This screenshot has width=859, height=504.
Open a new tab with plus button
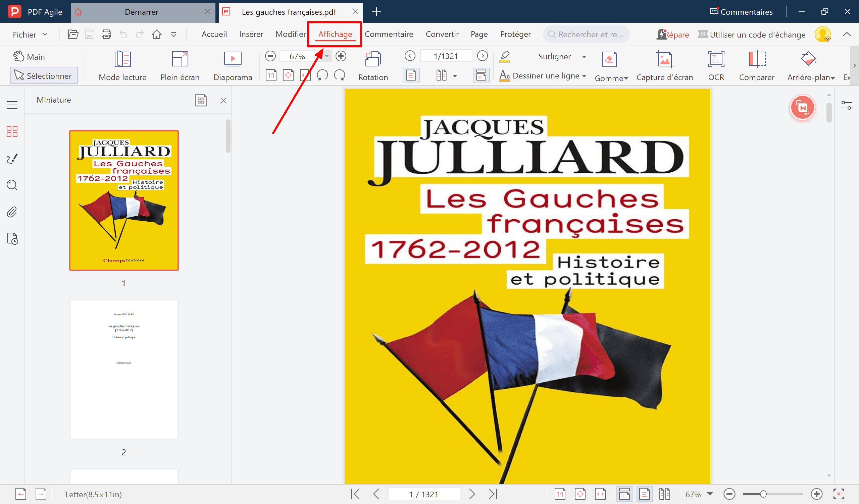[376, 12]
